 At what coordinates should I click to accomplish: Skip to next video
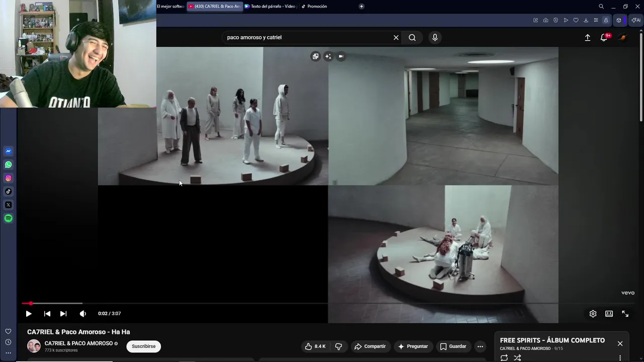[63, 314]
